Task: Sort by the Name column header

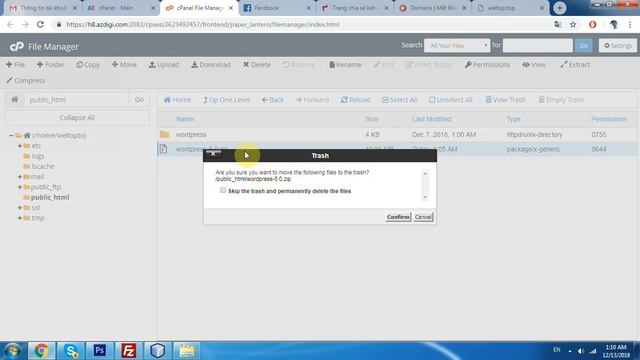Action: tap(184, 119)
